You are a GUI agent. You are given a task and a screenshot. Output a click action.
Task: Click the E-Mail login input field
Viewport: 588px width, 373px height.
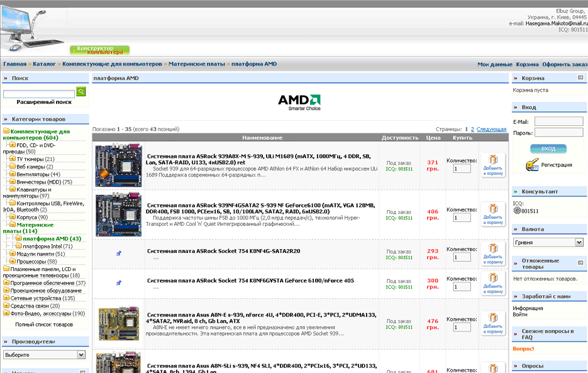click(558, 121)
